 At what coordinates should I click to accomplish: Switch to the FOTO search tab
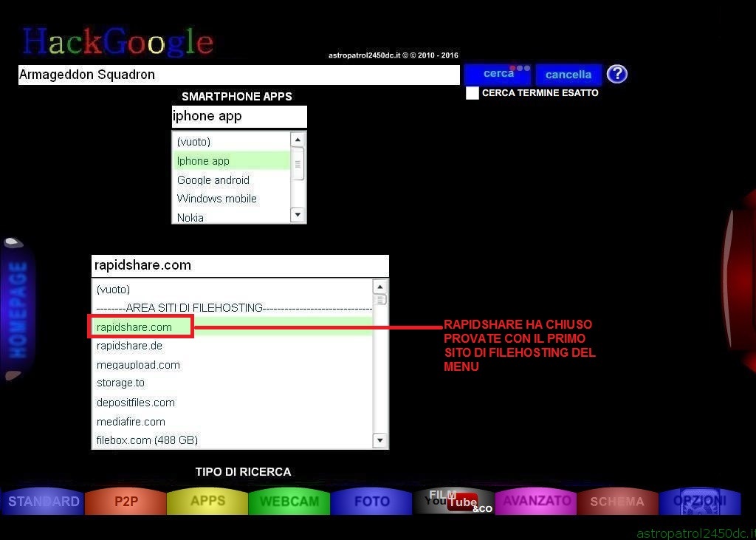pos(372,502)
